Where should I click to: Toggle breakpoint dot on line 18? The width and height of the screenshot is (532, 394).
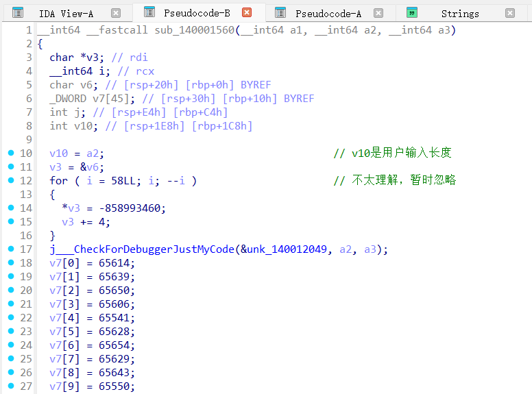(11, 262)
